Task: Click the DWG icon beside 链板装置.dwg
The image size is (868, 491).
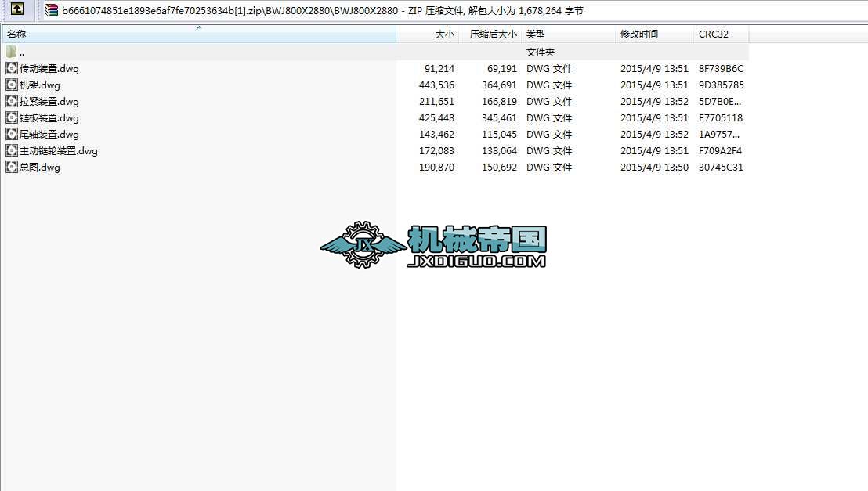Action: tap(10, 117)
